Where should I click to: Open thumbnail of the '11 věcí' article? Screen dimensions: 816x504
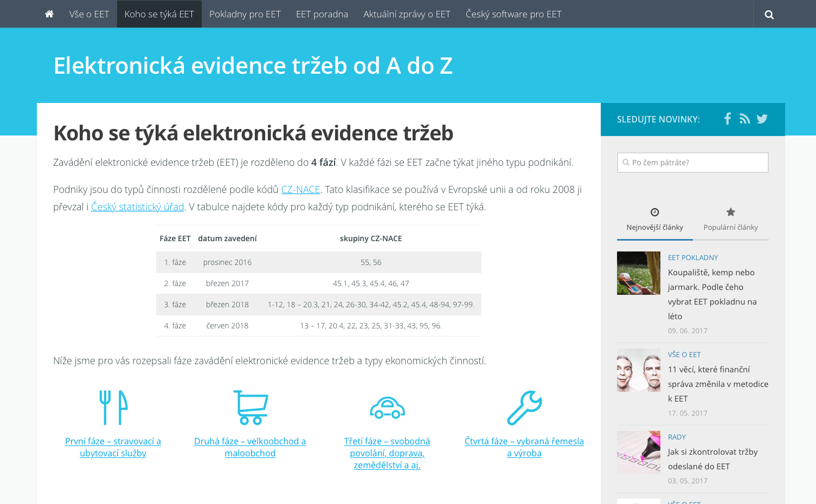tap(639, 370)
